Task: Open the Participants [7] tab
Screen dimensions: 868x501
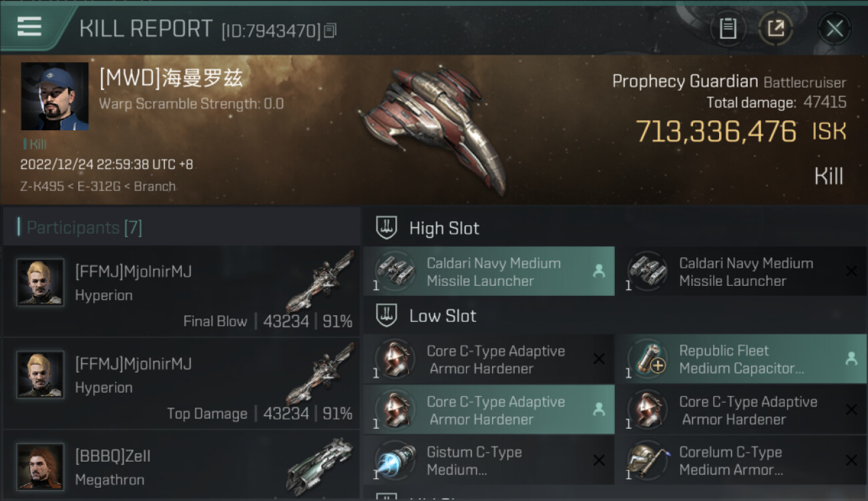Action: [x=83, y=228]
